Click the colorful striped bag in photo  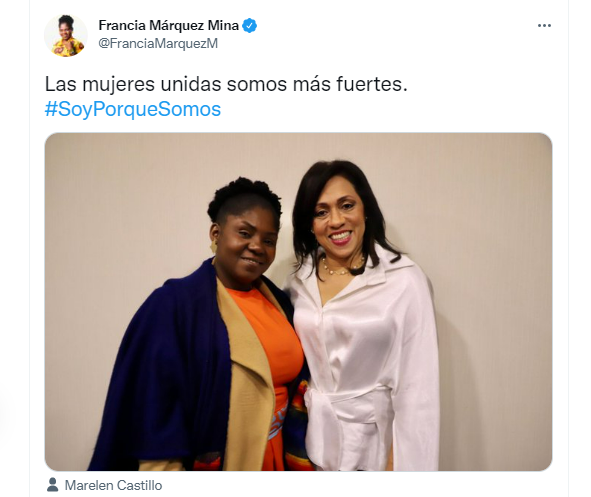[298, 426]
